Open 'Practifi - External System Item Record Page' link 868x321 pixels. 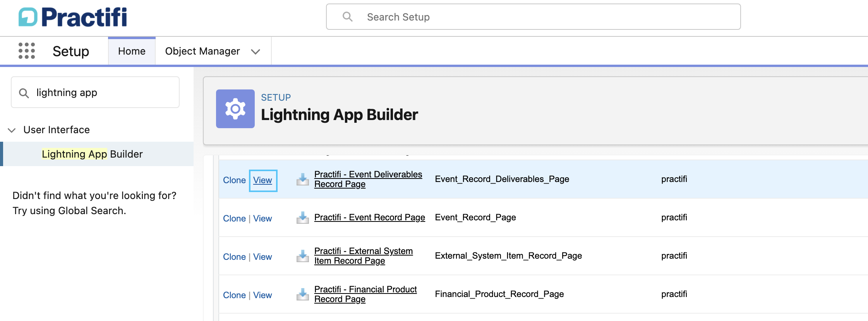tap(364, 256)
